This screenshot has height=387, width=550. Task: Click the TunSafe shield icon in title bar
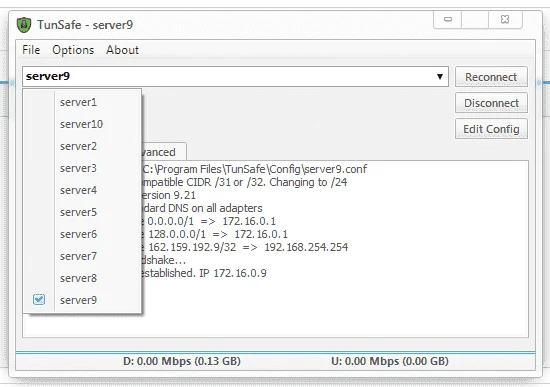24,25
